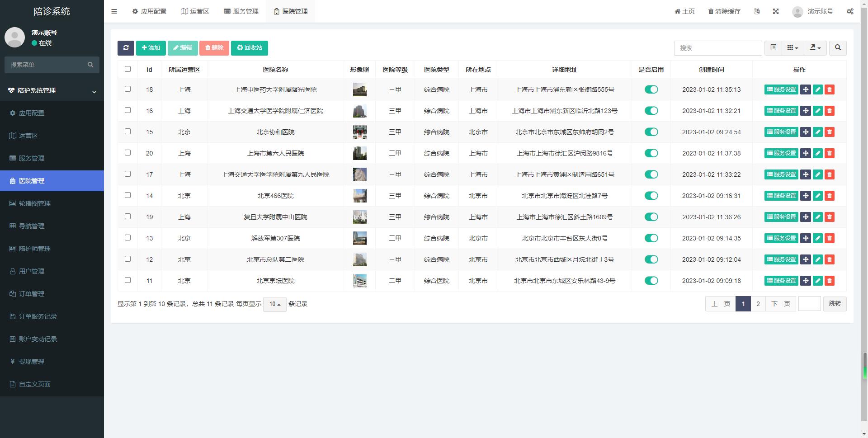
Task: Toggle enabled switch for 北京466医院
Action: point(651,196)
